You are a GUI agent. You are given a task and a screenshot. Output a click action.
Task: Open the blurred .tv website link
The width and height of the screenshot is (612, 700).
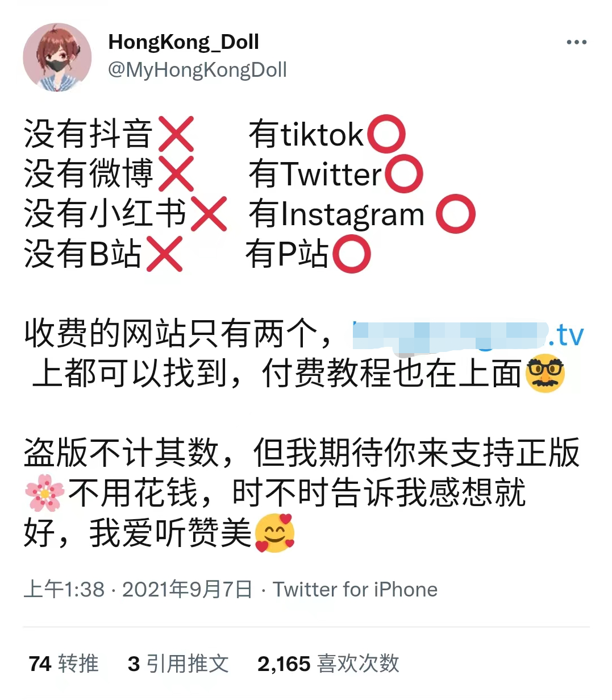tap(468, 334)
